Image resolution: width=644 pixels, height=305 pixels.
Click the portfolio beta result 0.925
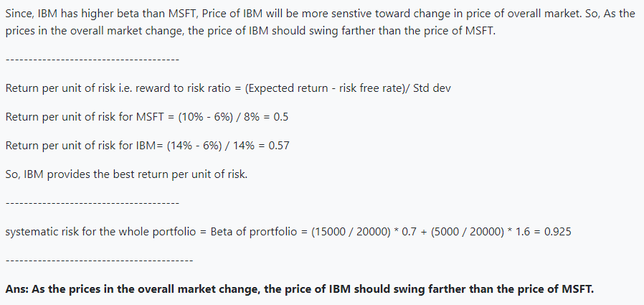tap(557, 232)
